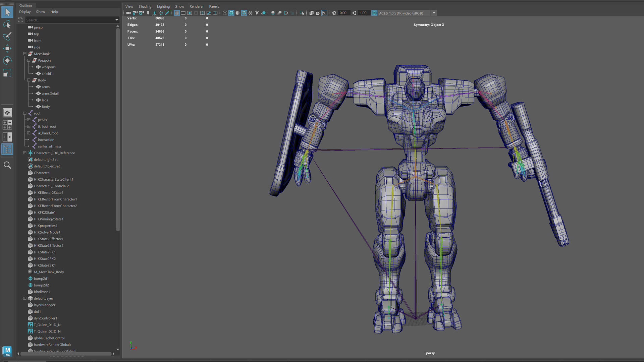The height and width of the screenshot is (362, 644).
Task: Click the Maya logo at bottom left
Action: 7,351
